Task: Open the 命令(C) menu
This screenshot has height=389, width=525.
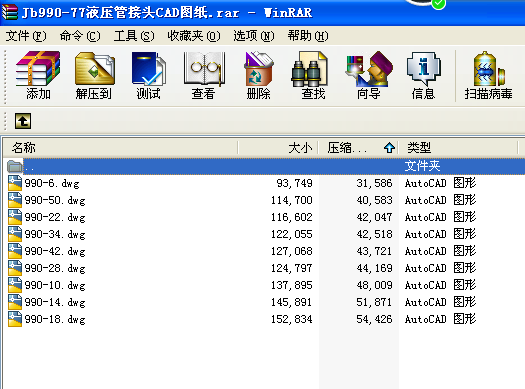Action: [80, 36]
